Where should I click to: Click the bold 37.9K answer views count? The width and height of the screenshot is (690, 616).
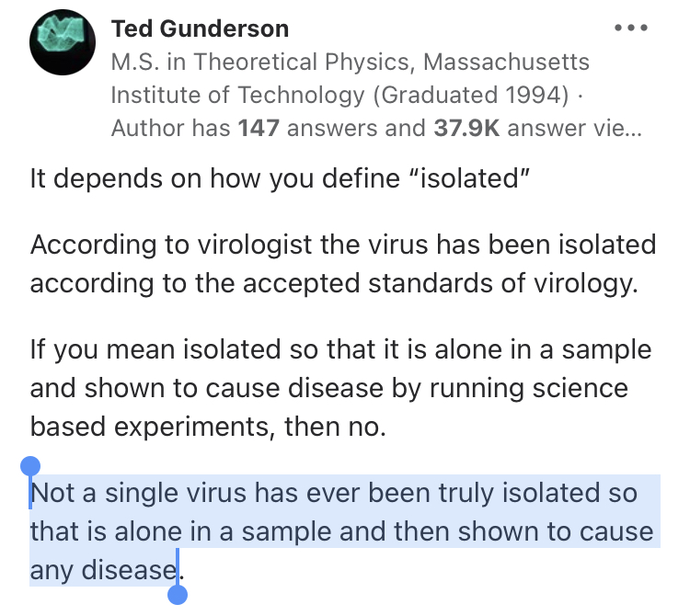coord(466,129)
